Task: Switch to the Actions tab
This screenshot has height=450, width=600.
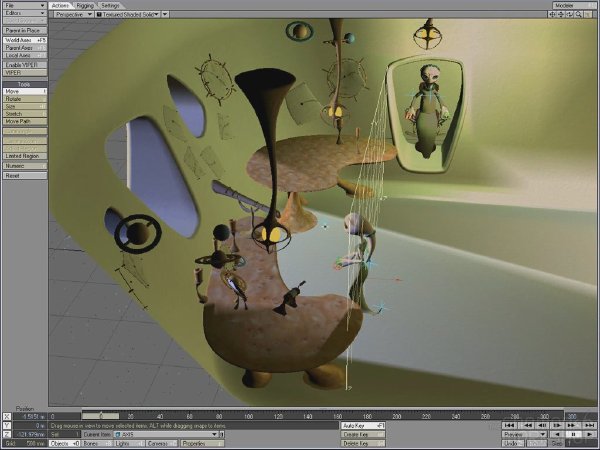Action: point(60,5)
